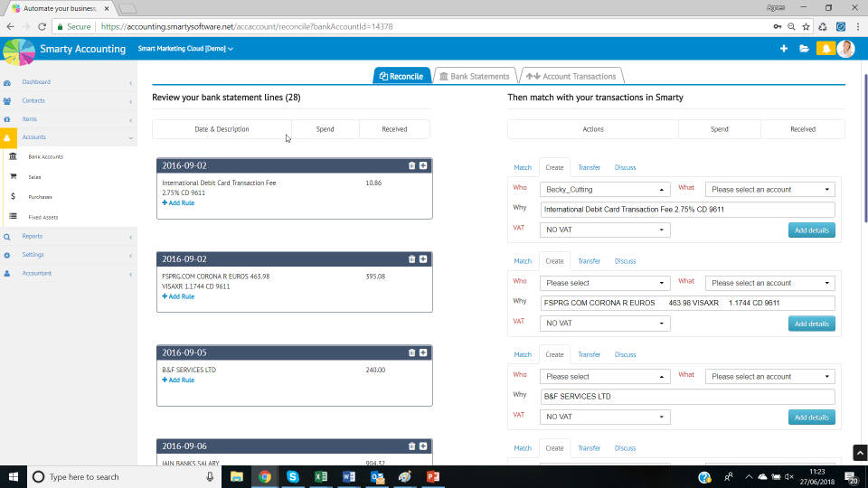Click Add Rule under FSPRG.COM CORONA line
The width and height of the screenshot is (868, 488).
tap(178, 296)
